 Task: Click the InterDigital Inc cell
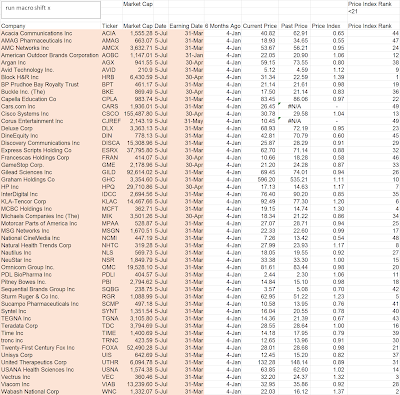[51, 194]
